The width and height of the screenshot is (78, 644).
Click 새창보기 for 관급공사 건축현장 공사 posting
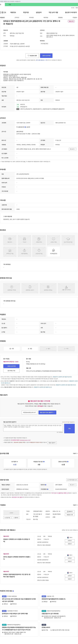[x=70, y=544]
